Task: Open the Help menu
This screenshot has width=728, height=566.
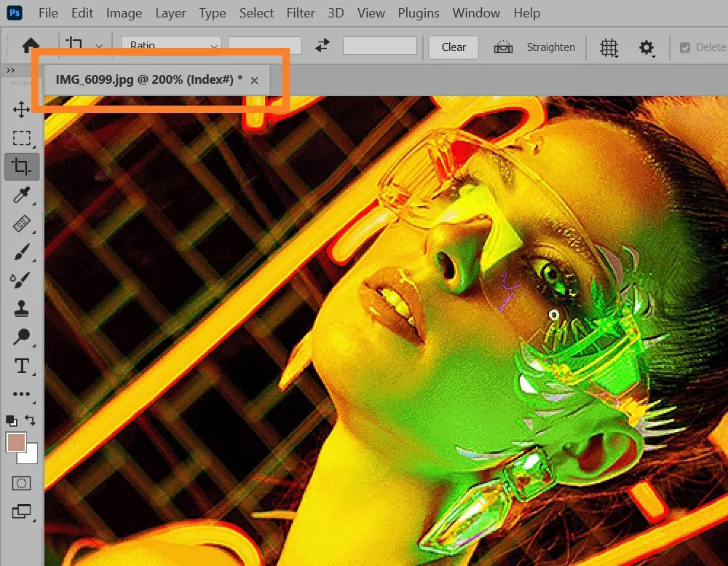Action: [x=526, y=13]
